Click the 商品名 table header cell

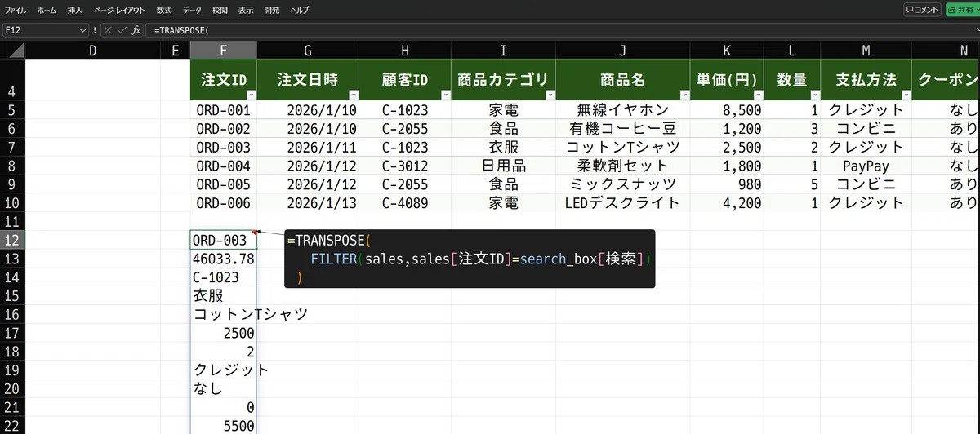tap(623, 80)
